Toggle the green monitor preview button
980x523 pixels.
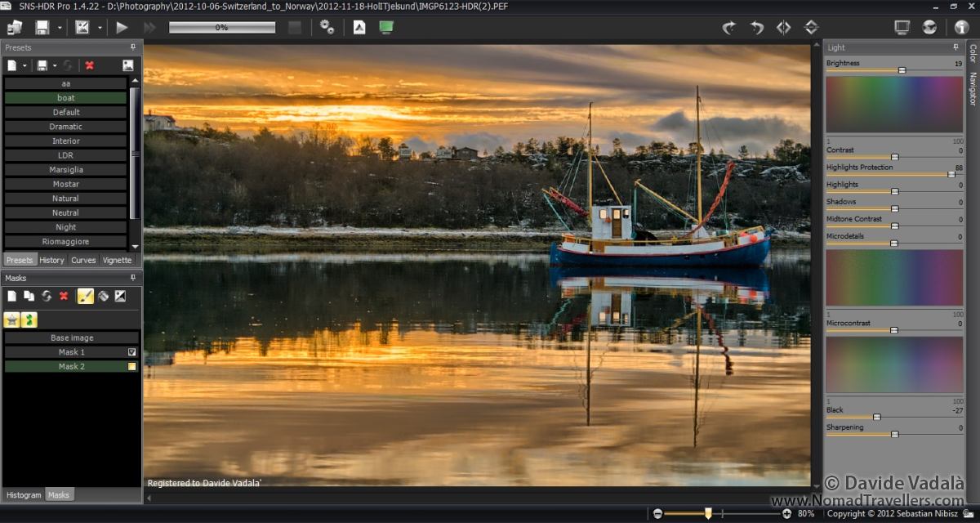(385, 27)
